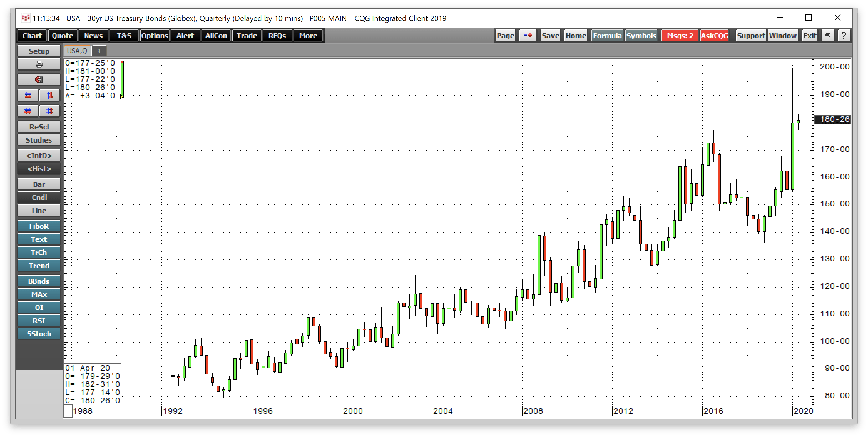Click the small box left of 1988
868x437 pixels.
coord(68,411)
